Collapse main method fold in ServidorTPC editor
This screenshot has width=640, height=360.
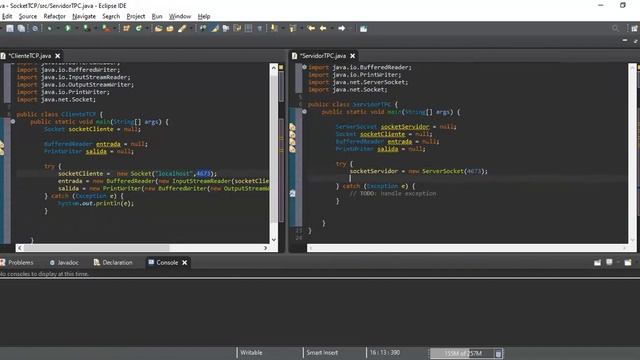pos(304,111)
